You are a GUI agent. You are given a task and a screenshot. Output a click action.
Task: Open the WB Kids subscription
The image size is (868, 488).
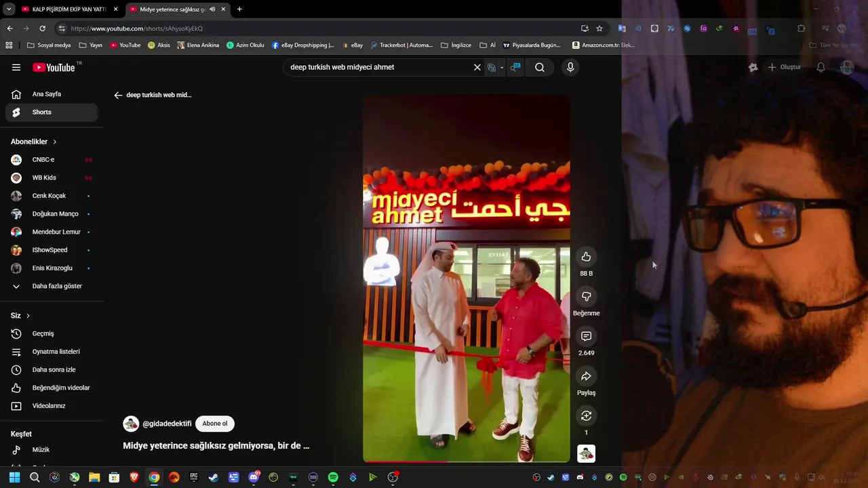52,178
